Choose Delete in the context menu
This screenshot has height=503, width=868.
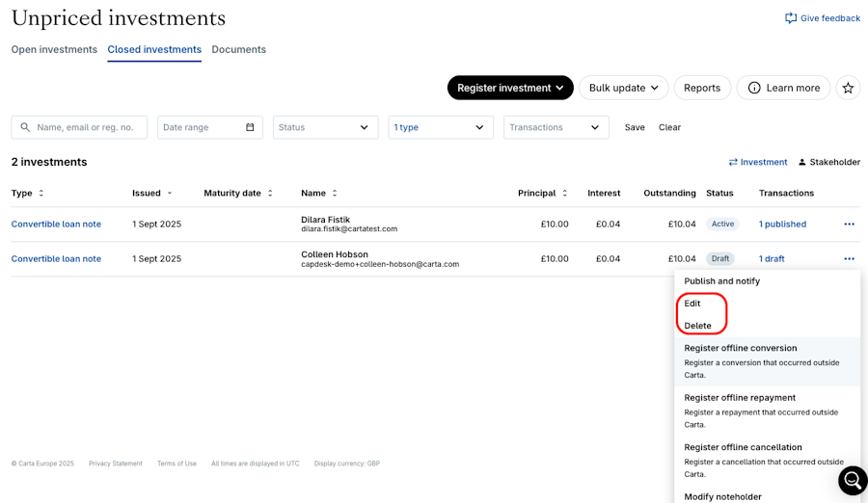(697, 326)
